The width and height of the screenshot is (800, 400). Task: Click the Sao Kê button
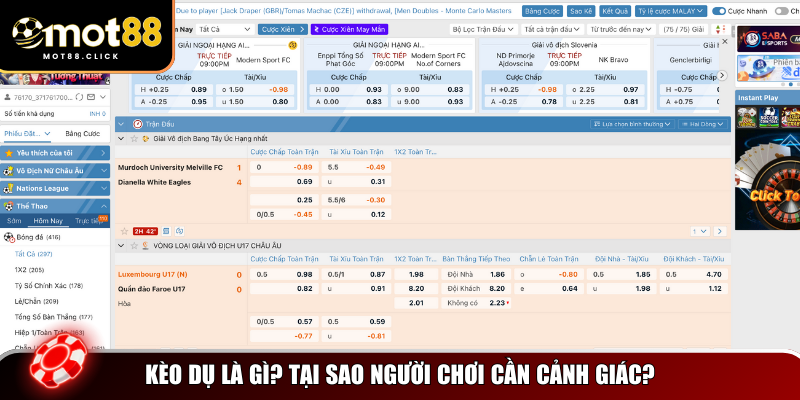(x=580, y=11)
